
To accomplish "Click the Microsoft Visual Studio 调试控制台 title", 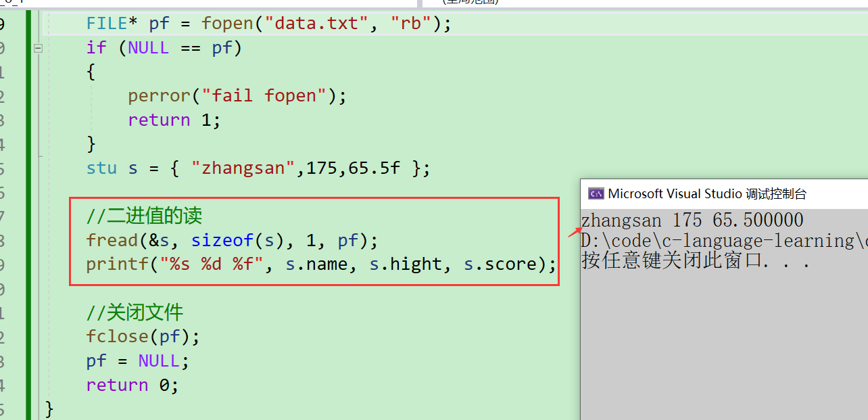I will pyautogui.click(x=707, y=194).
